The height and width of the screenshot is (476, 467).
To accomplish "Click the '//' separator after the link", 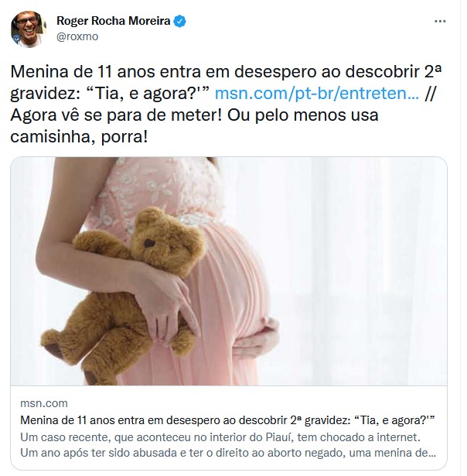I will (430, 94).
